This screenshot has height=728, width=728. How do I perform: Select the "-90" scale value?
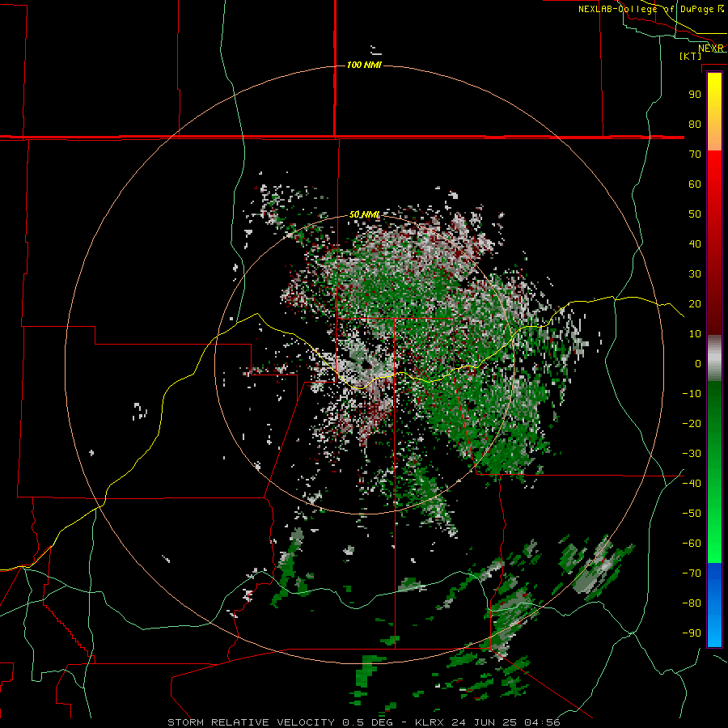tap(692, 633)
